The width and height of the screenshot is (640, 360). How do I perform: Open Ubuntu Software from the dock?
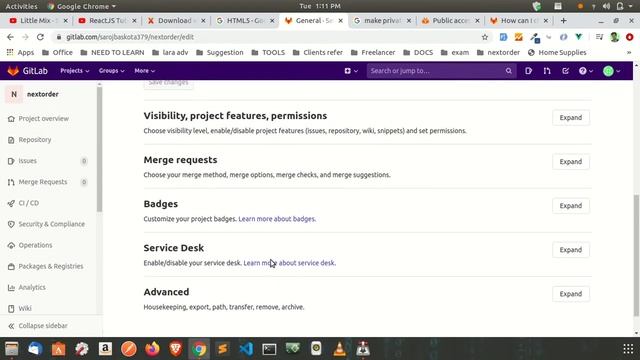(x=58, y=349)
